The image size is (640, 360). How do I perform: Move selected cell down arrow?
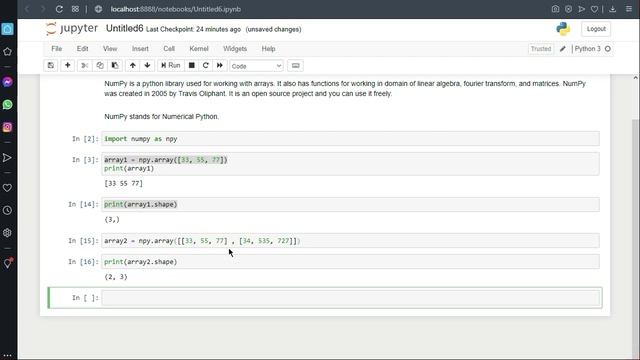(x=147, y=65)
